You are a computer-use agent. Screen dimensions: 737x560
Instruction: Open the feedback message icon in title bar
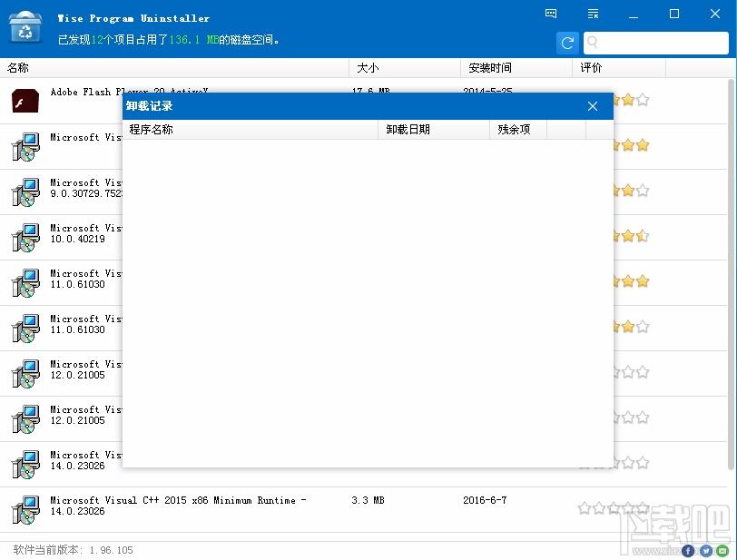[551, 14]
